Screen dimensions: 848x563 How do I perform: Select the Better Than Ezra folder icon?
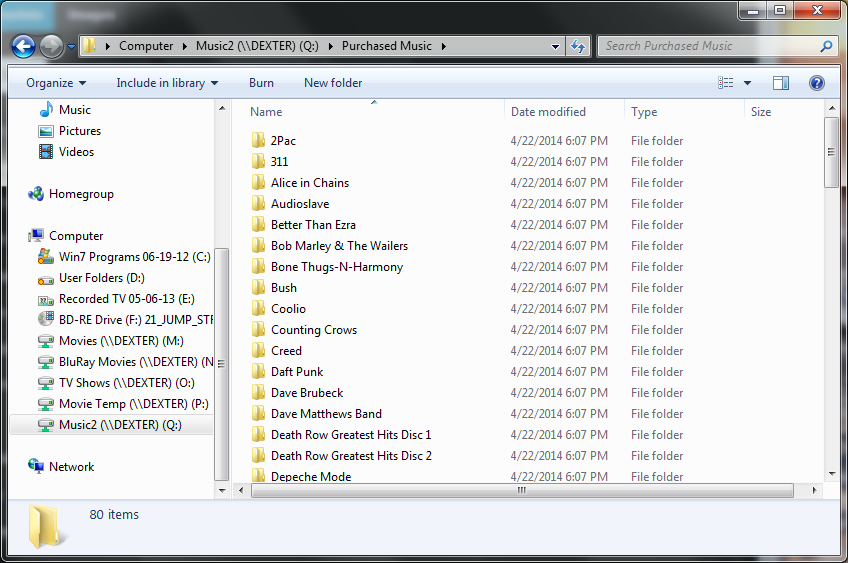258,224
